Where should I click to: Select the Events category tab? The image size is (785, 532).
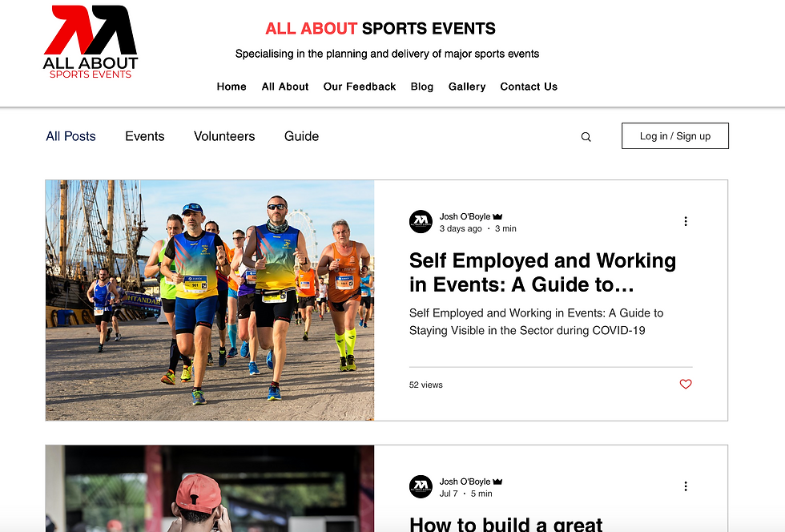click(145, 136)
